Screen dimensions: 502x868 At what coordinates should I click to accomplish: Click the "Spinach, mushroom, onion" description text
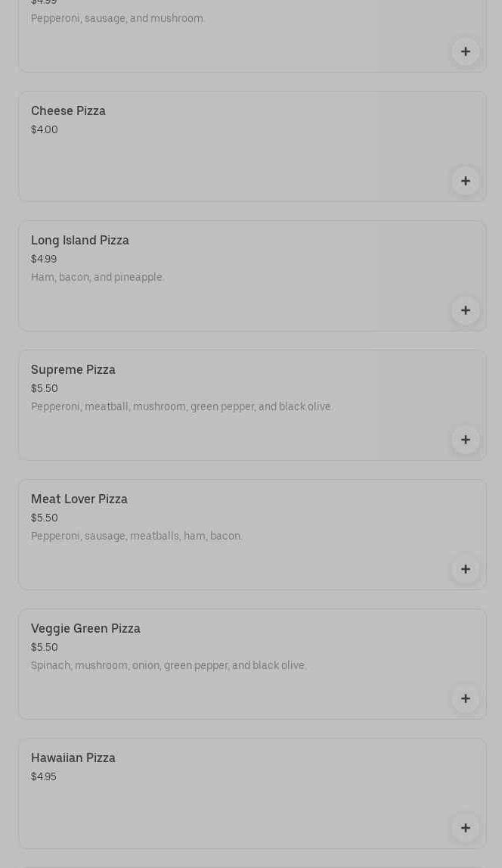point(169,666)
